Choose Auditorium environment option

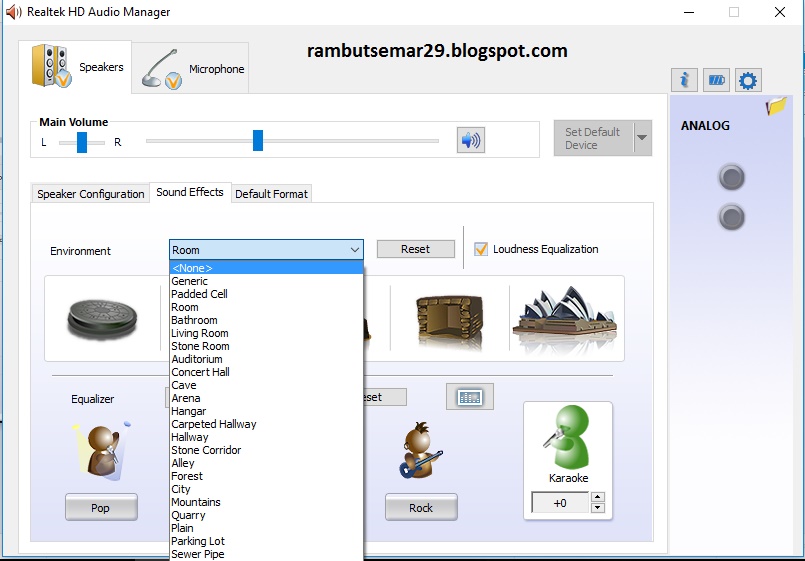[x=266, y=359]
